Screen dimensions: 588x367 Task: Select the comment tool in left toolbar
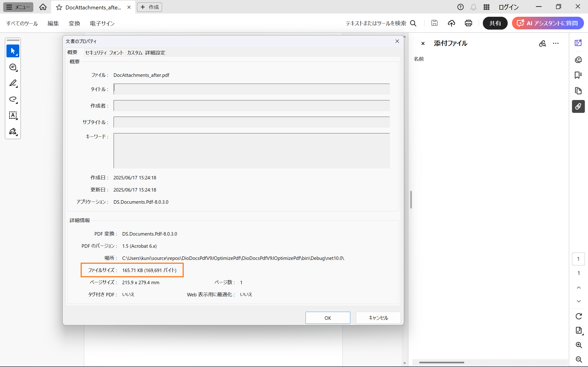pos(13,67)
